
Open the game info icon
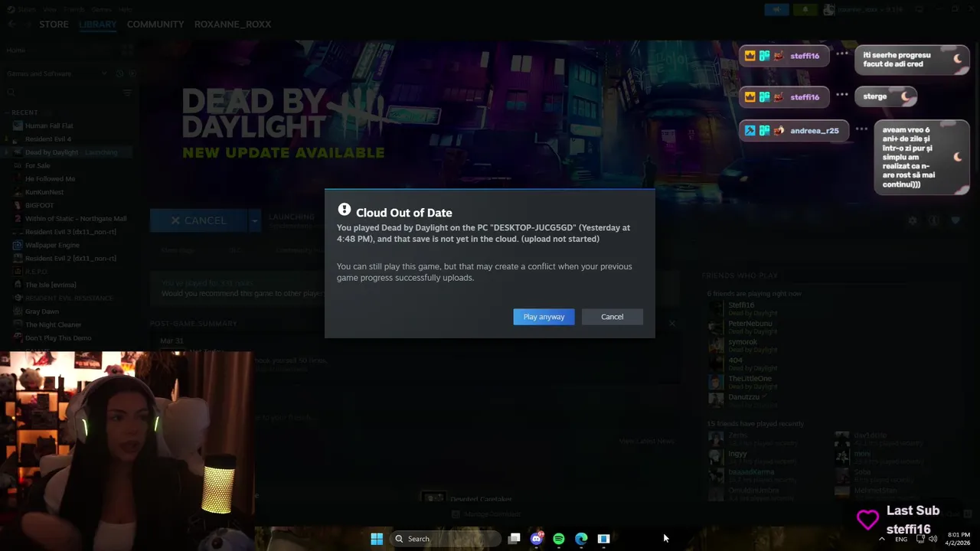tap(933, 220)
